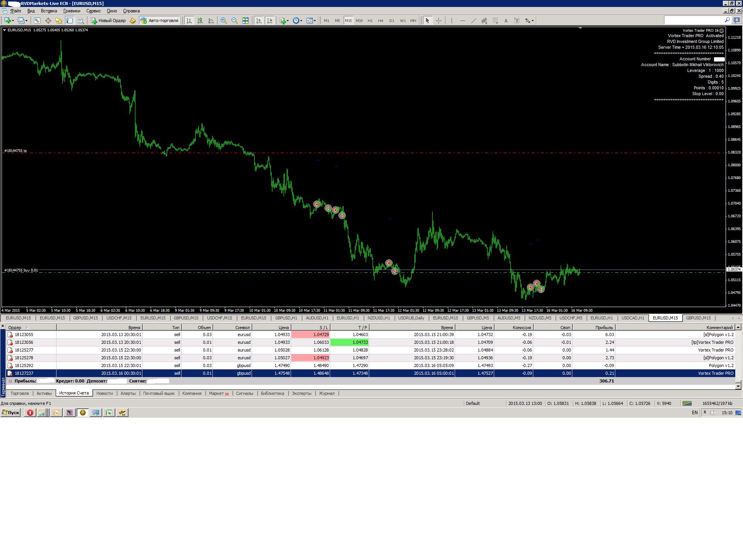Image resolution: width=743 pixels, height=560 pixels.
Task: Open the MetaEditor book icon
Action: (x=133, y=20)
